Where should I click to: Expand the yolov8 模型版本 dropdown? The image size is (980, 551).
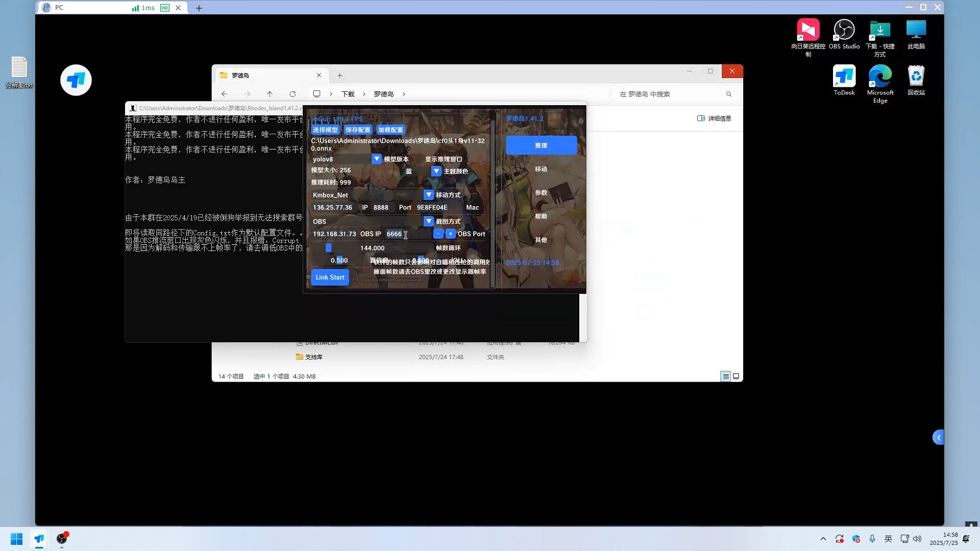point(376,159)
